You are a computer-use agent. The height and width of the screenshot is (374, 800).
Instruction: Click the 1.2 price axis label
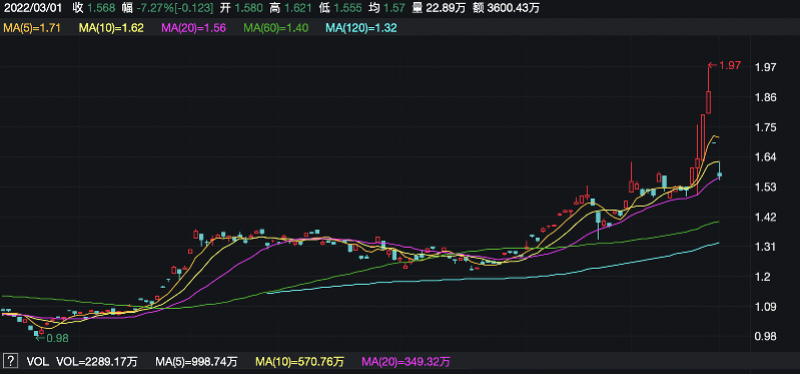point(764,277)
